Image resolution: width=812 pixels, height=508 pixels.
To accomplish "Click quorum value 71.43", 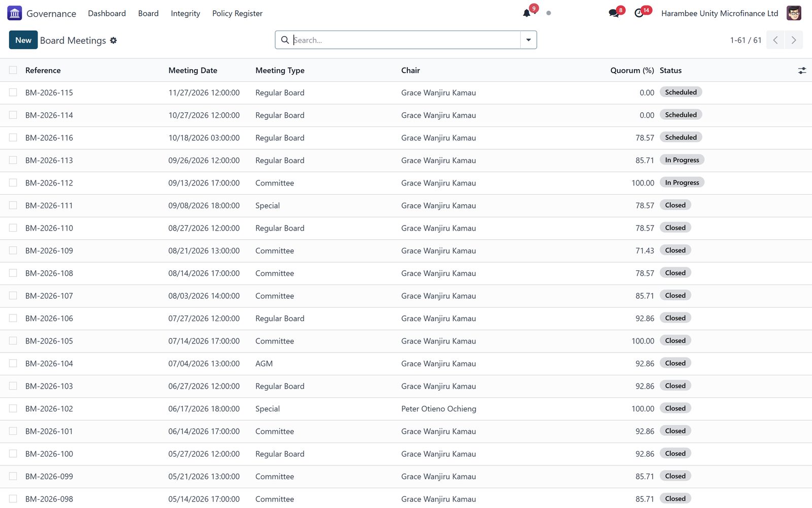I will [x=645, y=251].
